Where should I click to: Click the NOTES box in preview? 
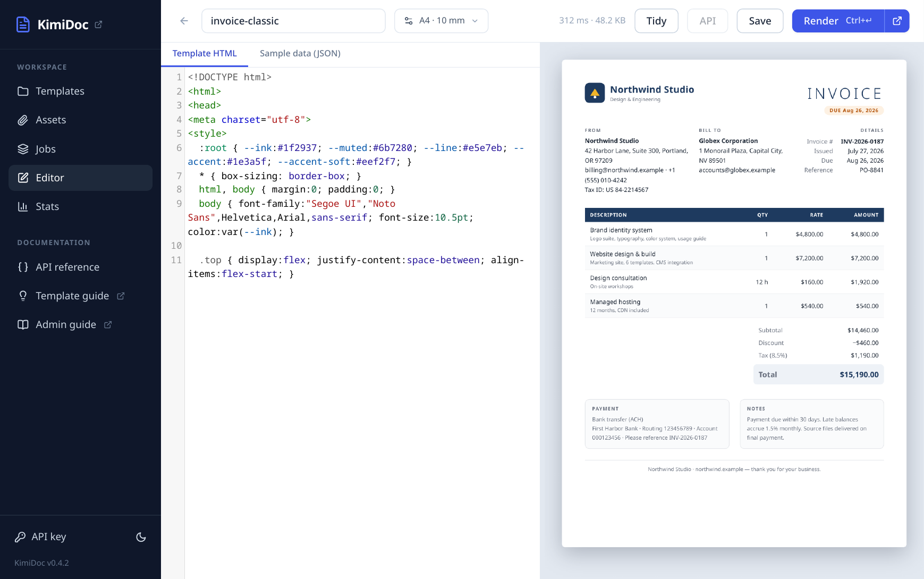(811, 424)
